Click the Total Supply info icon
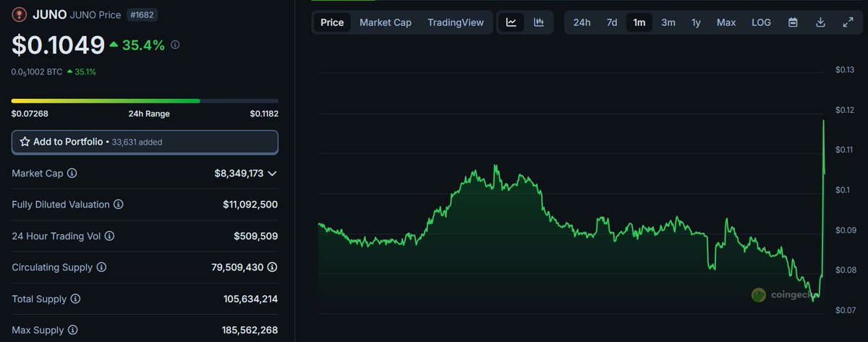 75,299
